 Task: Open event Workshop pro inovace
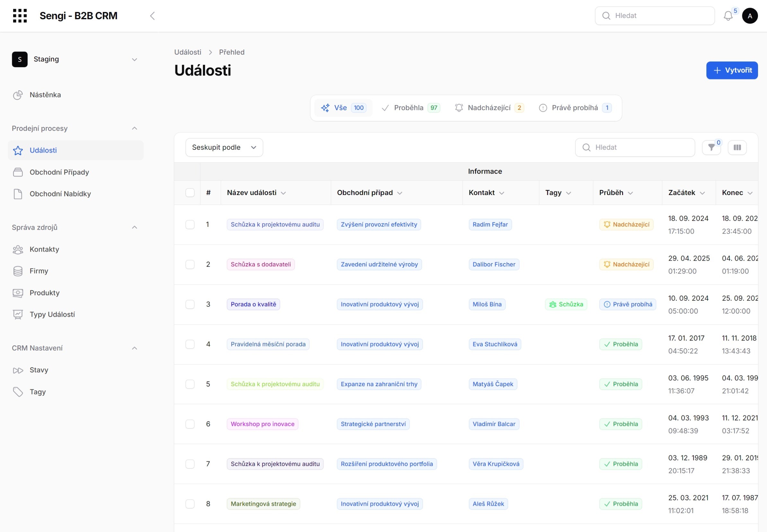(x=262, y=424)
